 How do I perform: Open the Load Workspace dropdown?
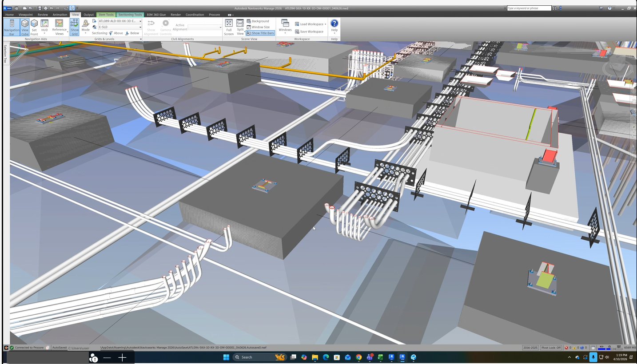[311, 24]
